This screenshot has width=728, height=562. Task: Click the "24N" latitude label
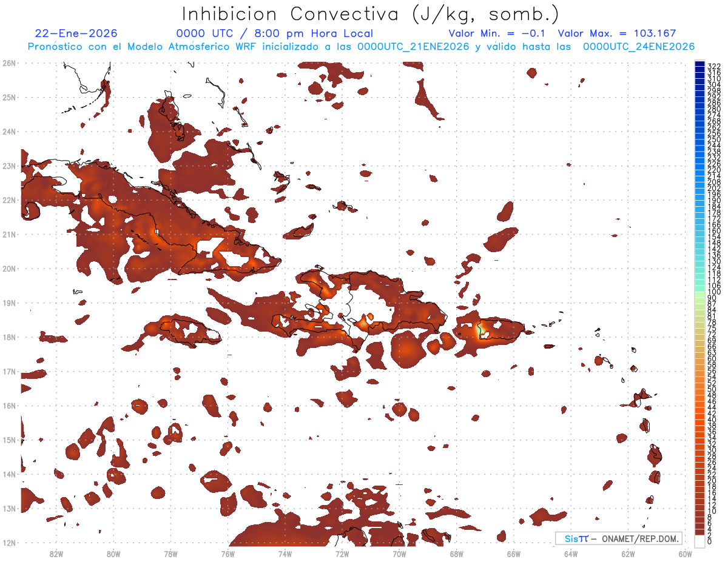pos(9,132)
